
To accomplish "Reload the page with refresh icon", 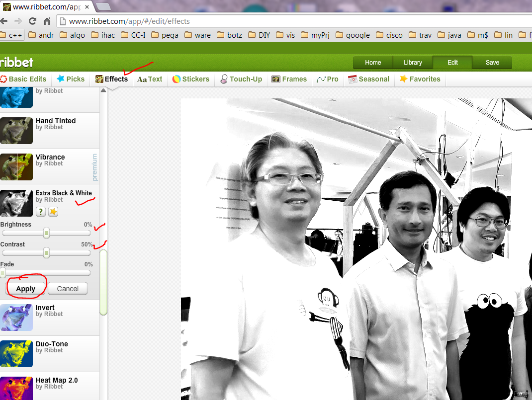I will (x=33, y=21).
